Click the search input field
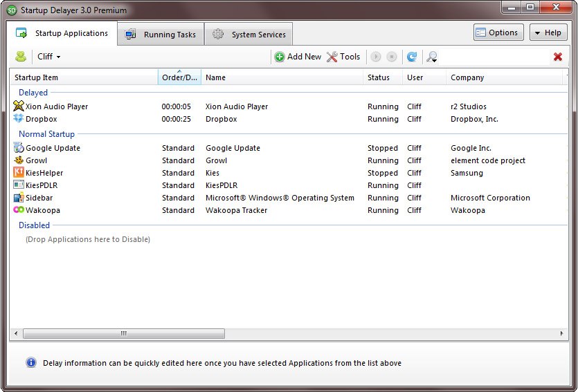The height and width of the screenshot is (392, 578). (x=494, y=57)
